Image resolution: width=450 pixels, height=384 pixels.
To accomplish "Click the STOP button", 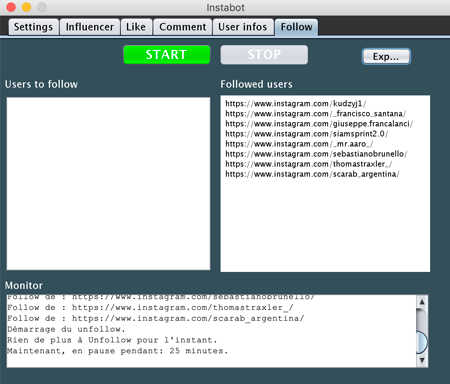I will pyautogui.click(x=264, y=55).
